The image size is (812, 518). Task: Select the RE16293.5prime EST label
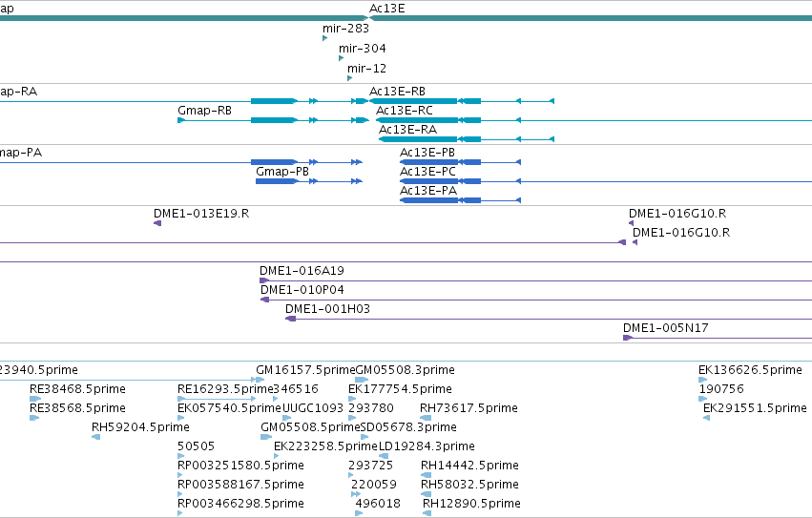click(225, 389)
